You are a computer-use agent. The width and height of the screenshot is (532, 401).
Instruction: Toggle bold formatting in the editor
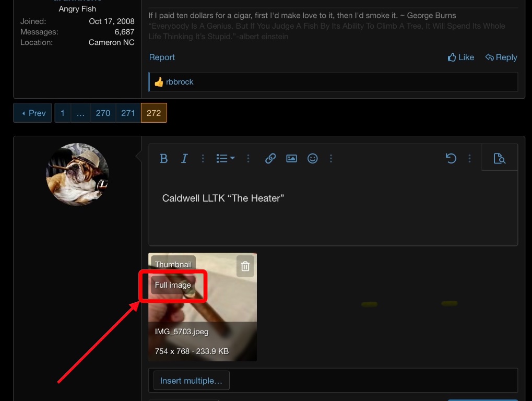pos(163,159)
